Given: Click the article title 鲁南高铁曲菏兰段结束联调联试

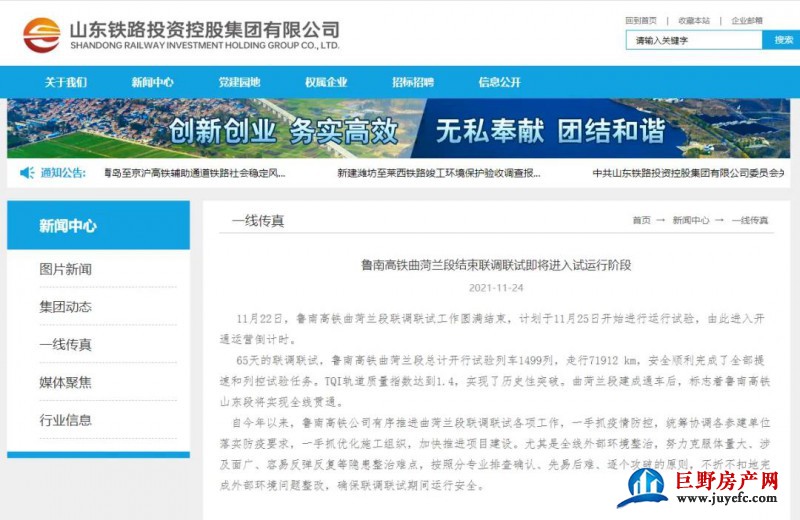Looking at the screenshot, I should (x=496, y=265).
